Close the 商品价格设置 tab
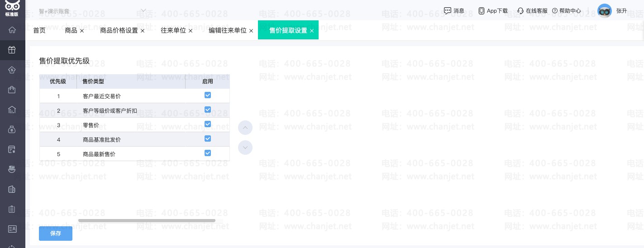 (143, 31)
